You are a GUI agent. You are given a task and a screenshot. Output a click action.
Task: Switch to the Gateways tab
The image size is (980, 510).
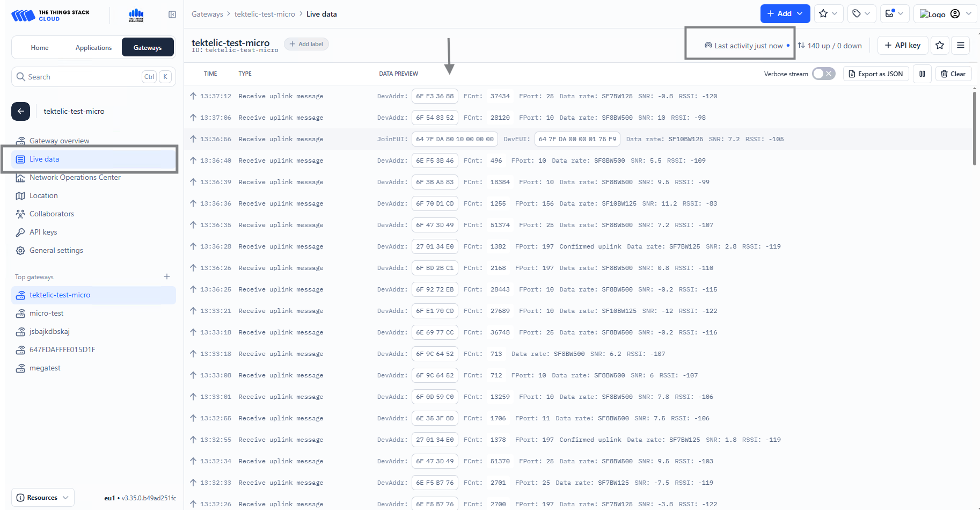(x=148, y=47)
